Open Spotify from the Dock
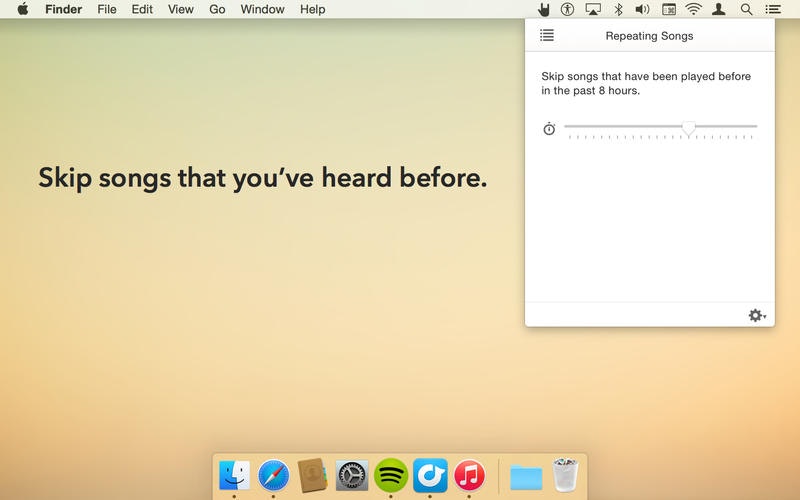 (x=391, y=476)
